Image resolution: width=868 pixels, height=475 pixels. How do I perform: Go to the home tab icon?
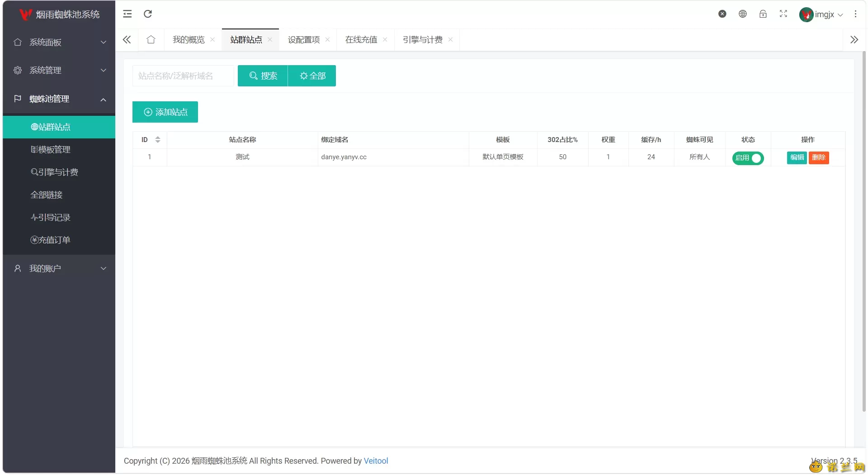point(151,40)
